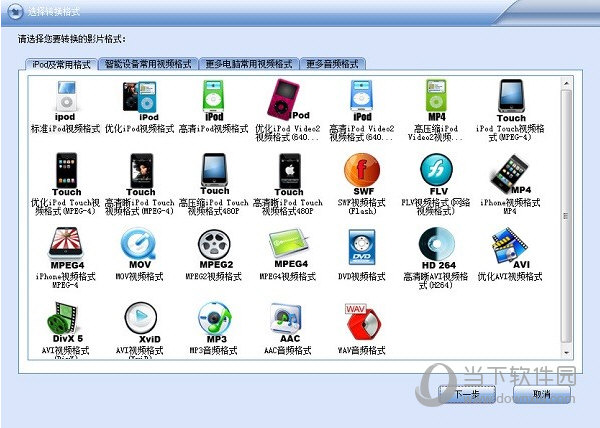Viewport: 600px width, 428px height.
Task: Switch to 更多音频格式 tab
Action: (332, 63)
